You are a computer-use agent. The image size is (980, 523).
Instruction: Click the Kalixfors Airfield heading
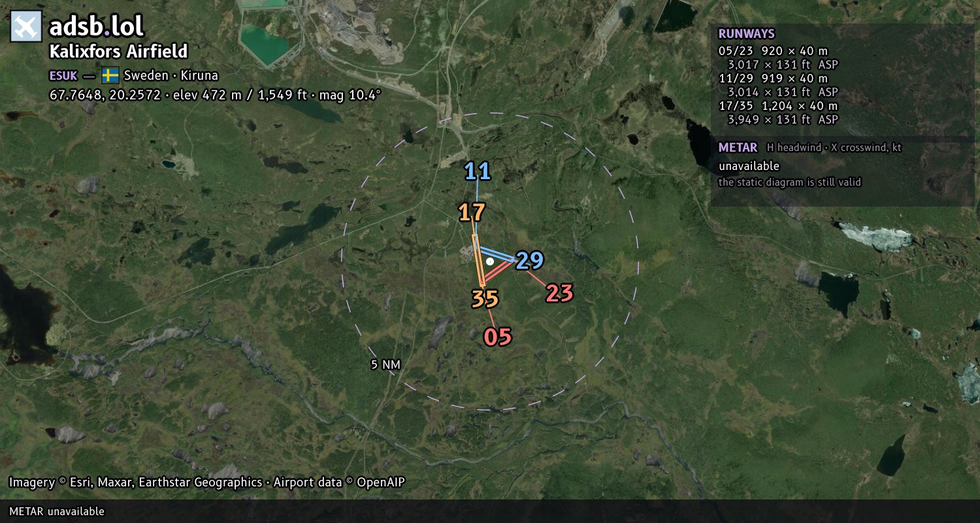pos(118,52)
